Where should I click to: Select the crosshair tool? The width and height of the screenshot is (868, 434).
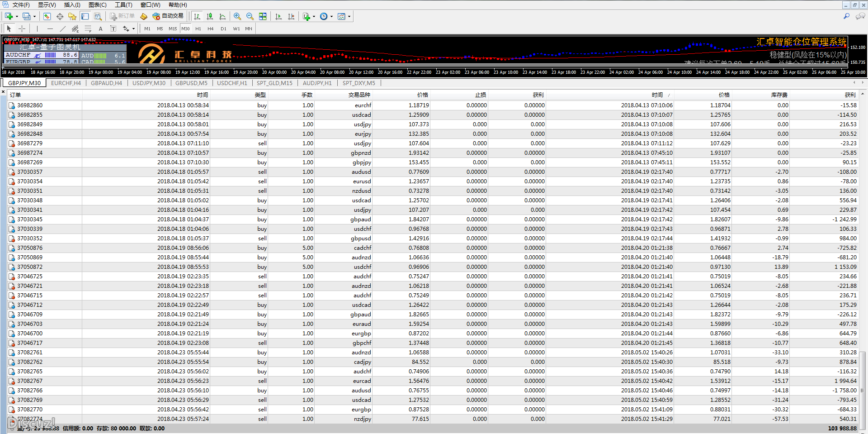[x=22, y=29]
